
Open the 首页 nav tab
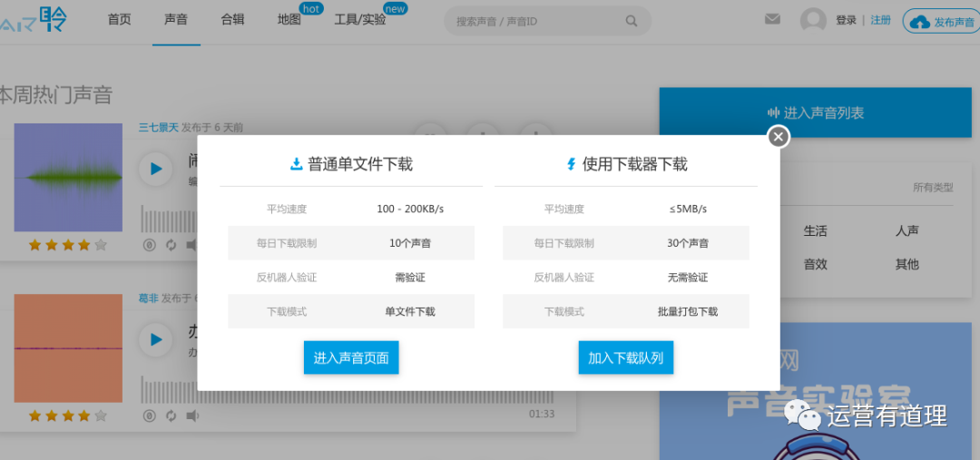click(x=120, y=19)
